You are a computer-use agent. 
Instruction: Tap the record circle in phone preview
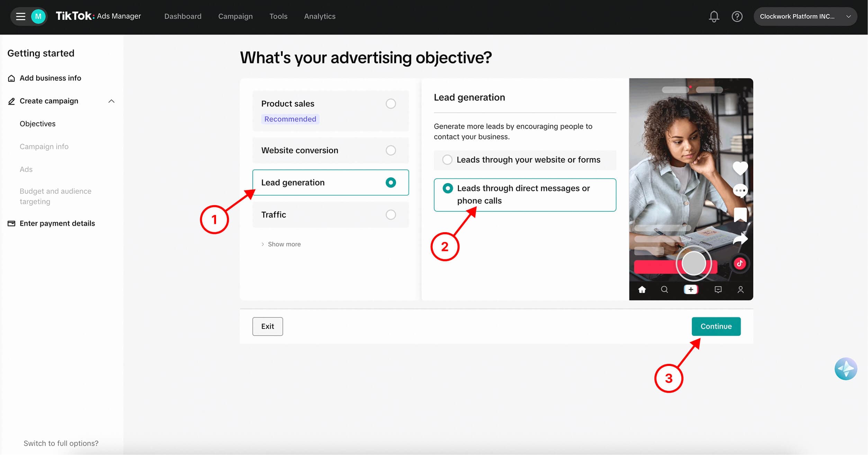pyautogui.click(x=694, y=264)
